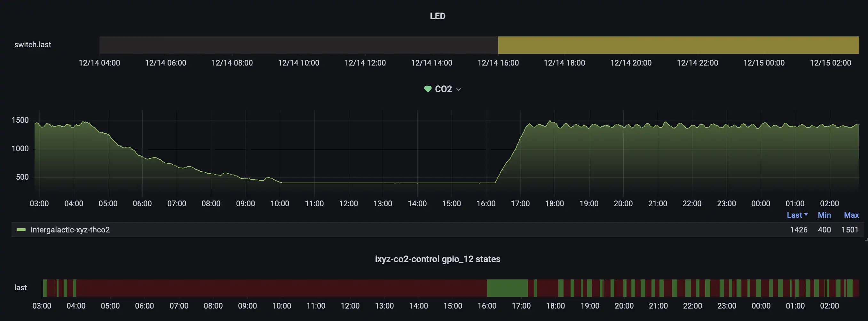
Task: Click the green heart alert icon beside CO2
Action: (428, 89)
